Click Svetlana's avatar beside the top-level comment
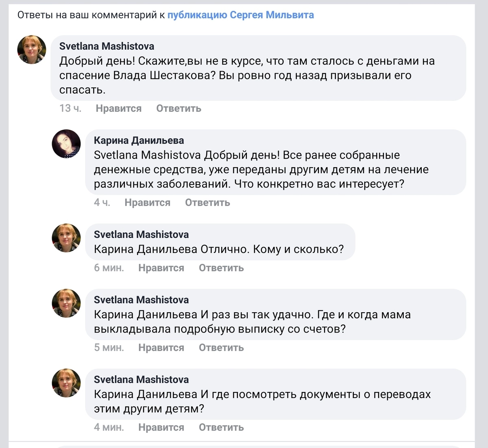Image resolution: width=488 pixels, height=448 pixels. click(31, 50)
